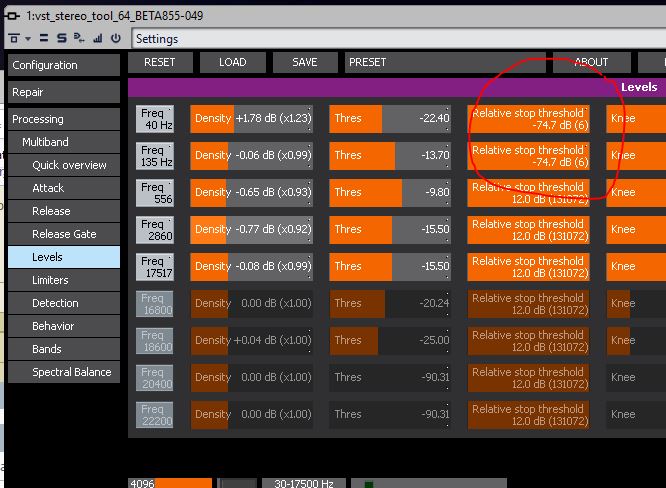Adjust Relative stop threshold for 135 Hz band
This screenshot has height=488, width=666.
click(x=528, y=156)
